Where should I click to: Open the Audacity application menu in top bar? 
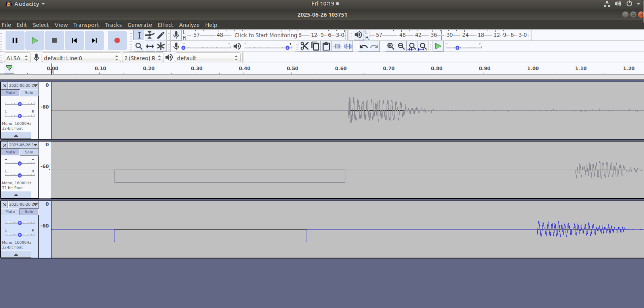click(25, 4)
